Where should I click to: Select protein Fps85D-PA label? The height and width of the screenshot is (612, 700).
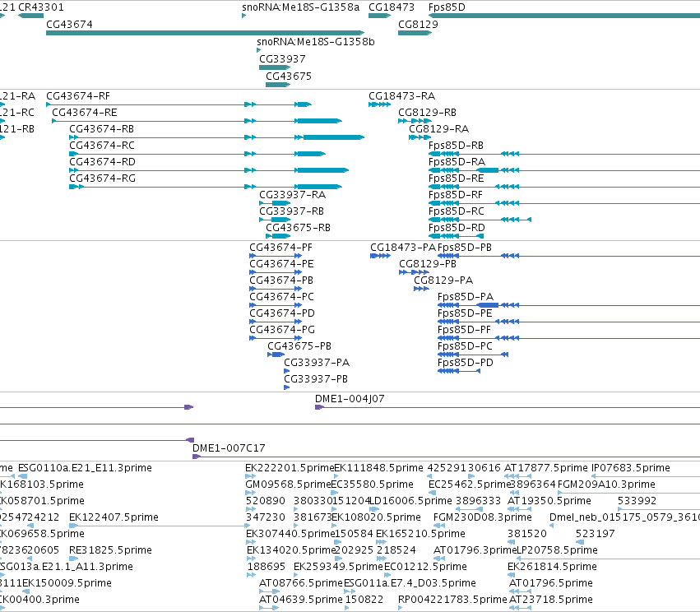466,297
